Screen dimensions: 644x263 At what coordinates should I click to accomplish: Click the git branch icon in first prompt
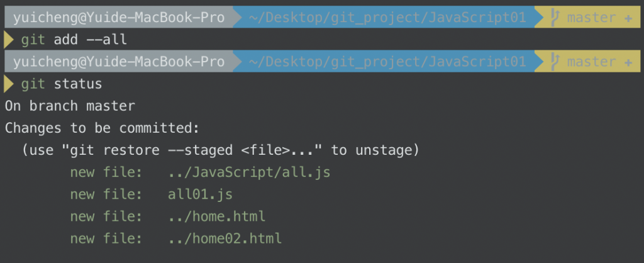[555, 18]
